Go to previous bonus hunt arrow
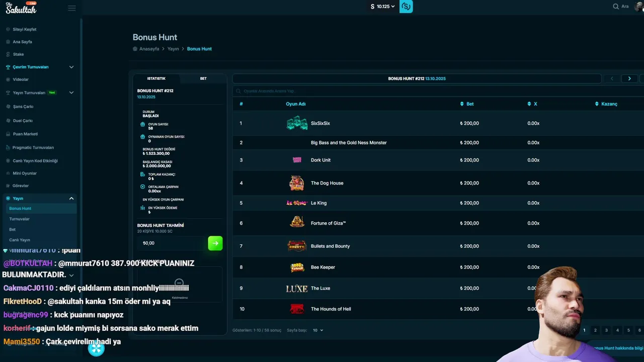 (612, 78)
